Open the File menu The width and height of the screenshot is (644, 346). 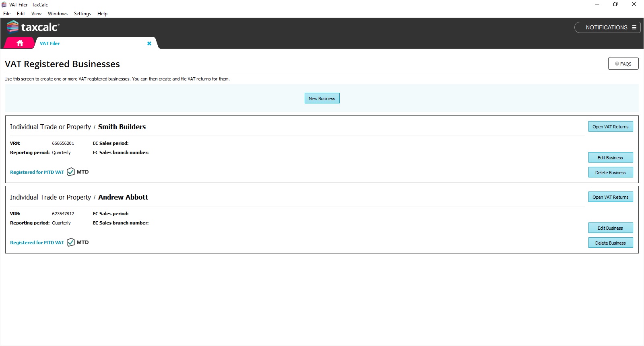[x=7, y=14]
